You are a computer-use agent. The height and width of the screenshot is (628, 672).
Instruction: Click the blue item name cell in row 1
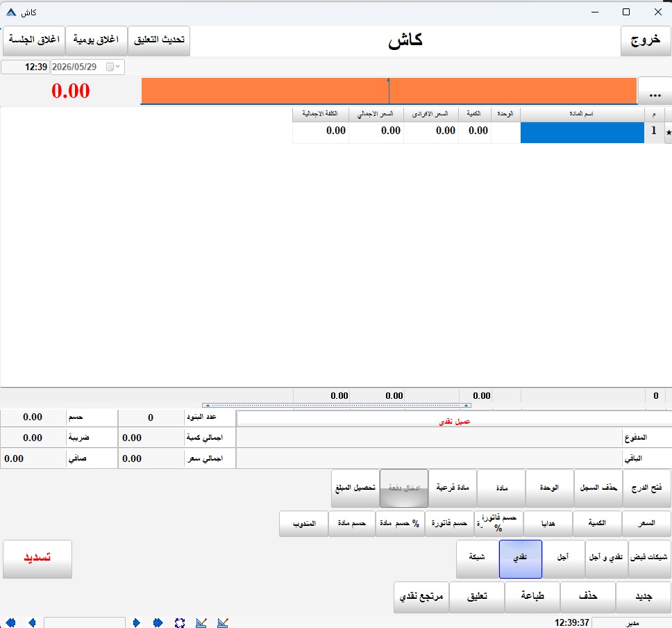coord(582,131)
